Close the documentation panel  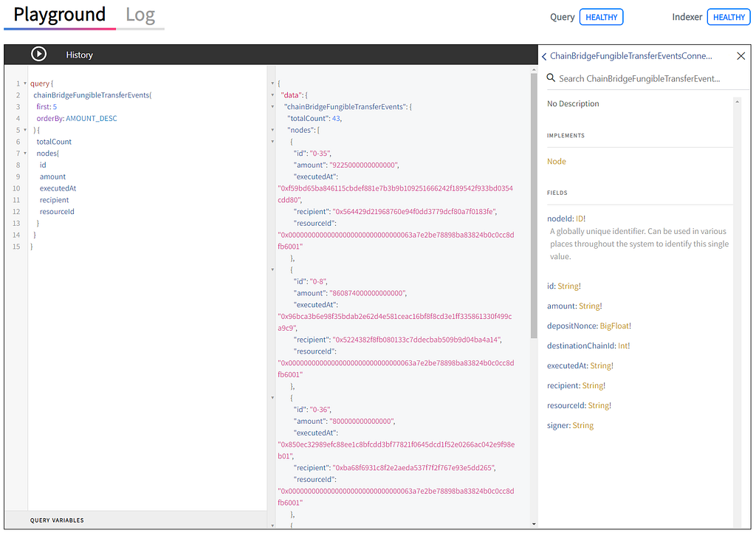pos(741,56)
